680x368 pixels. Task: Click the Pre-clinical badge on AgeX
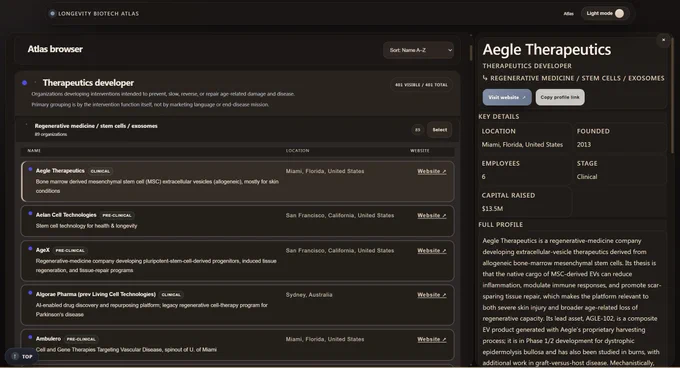tap(70, 251)
